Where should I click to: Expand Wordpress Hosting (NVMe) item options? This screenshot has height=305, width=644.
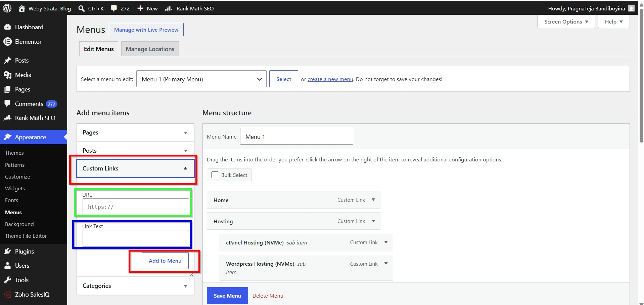[x=386, y=264]
